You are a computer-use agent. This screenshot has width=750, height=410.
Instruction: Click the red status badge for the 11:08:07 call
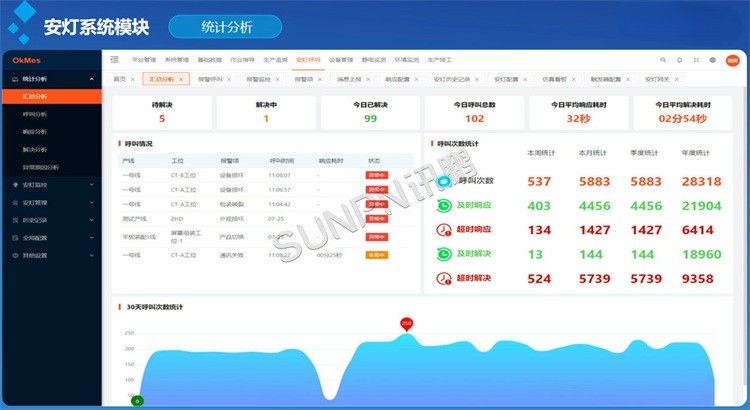click(377, 175)
